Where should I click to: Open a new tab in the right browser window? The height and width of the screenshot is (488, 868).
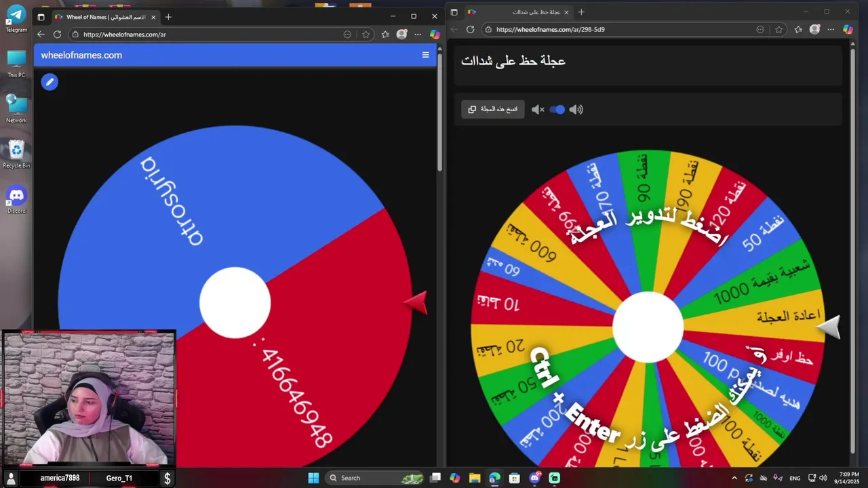point(581,12)
